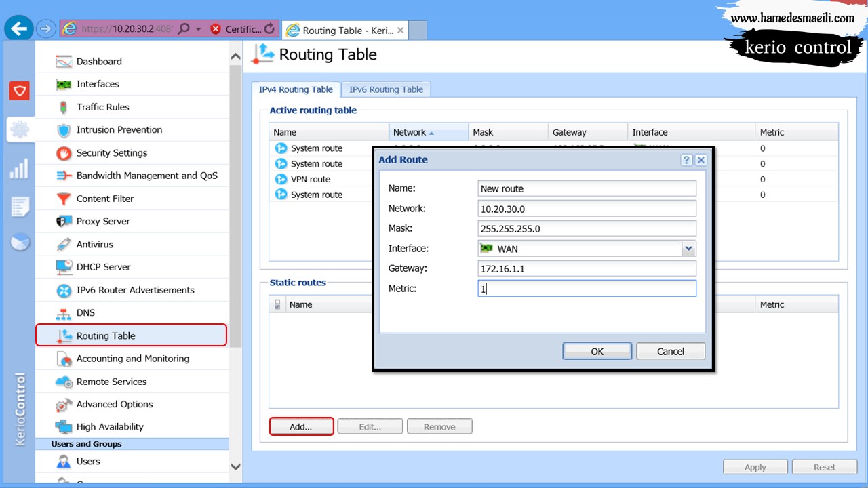This screenshot has width=868, height=488.
Task: Click the Mask column header
Action: (508, 132)
